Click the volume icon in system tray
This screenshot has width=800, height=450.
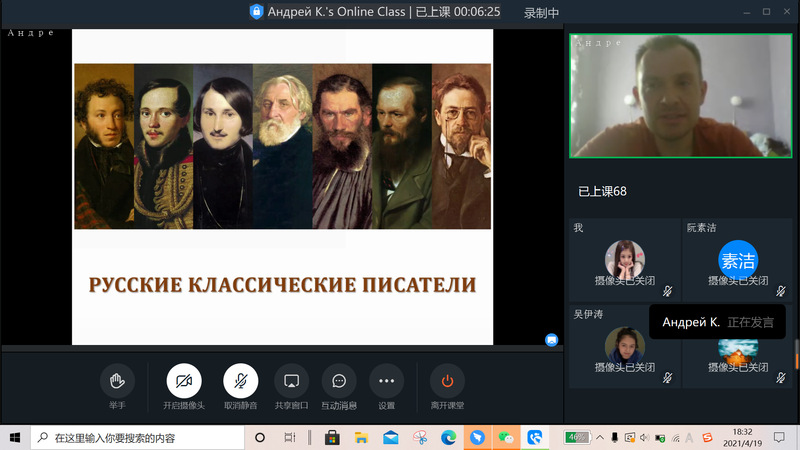[x=644, y=438]
